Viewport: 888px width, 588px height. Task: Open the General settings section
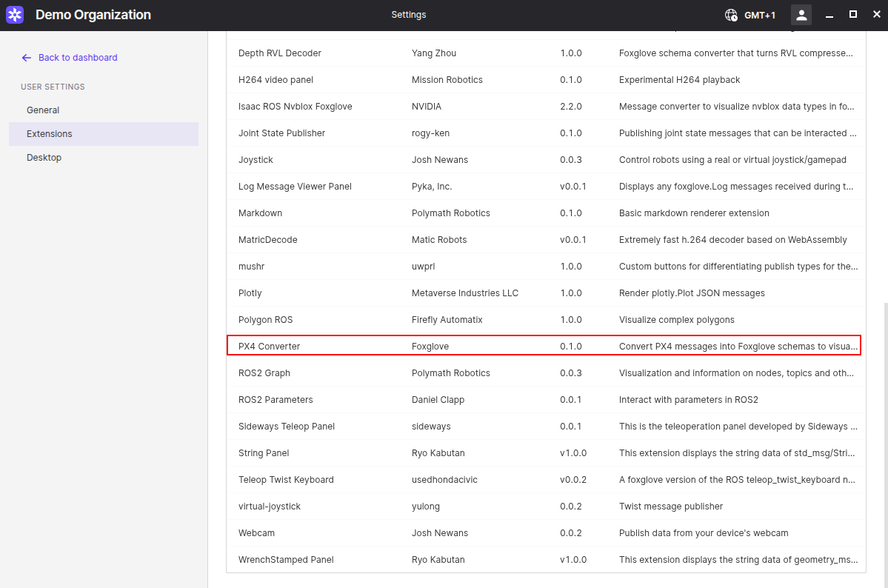104,110
